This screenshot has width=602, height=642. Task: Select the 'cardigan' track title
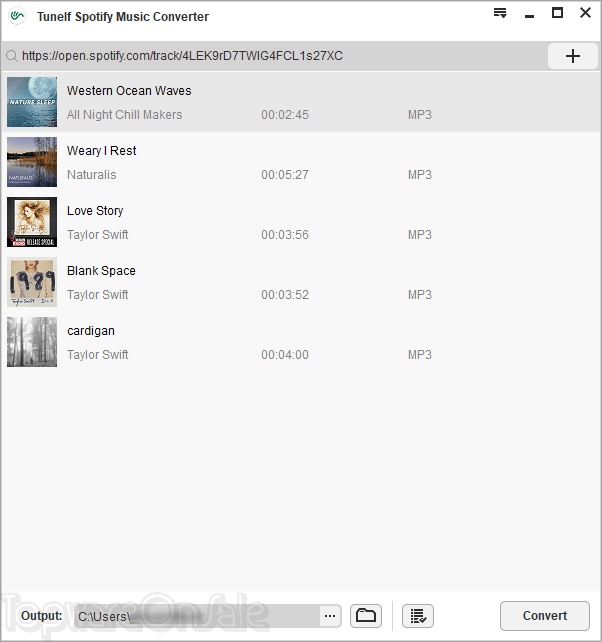(91, 331)
